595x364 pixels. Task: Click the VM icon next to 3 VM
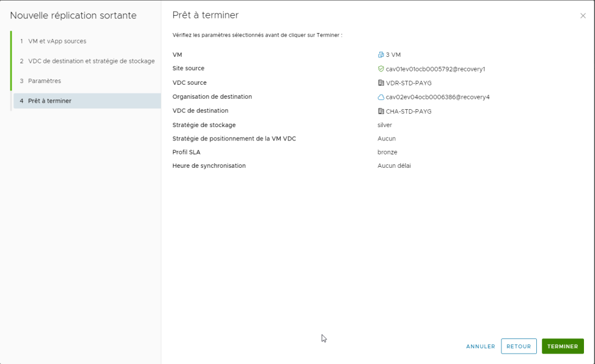click(x=381, y=55)
